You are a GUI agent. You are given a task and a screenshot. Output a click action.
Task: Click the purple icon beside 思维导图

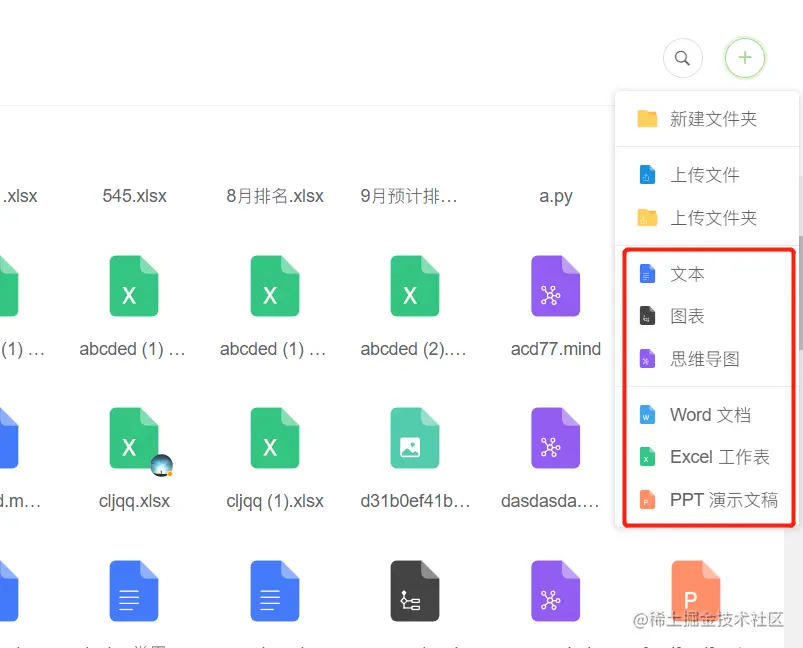647,359
